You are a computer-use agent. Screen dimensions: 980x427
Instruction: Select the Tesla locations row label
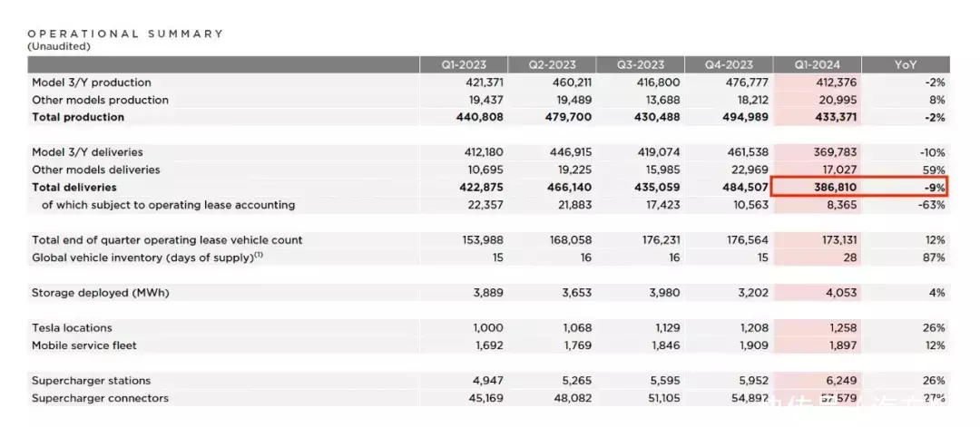click(72, 328)
